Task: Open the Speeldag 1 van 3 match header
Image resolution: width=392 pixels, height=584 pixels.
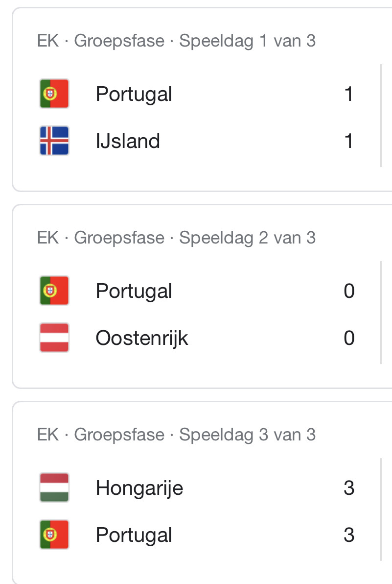Action: (x=176, y=41)
